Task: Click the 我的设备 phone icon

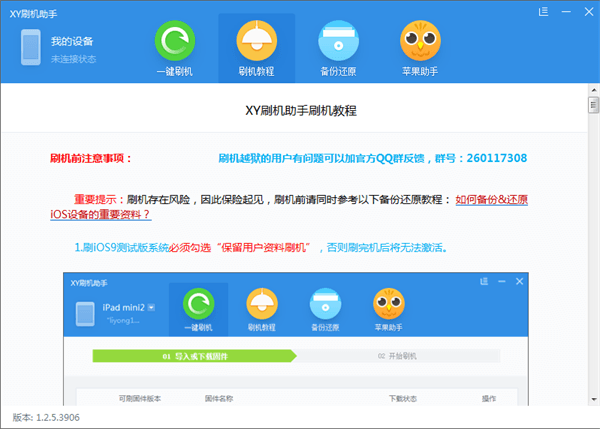Action: [x=31, y=47]
